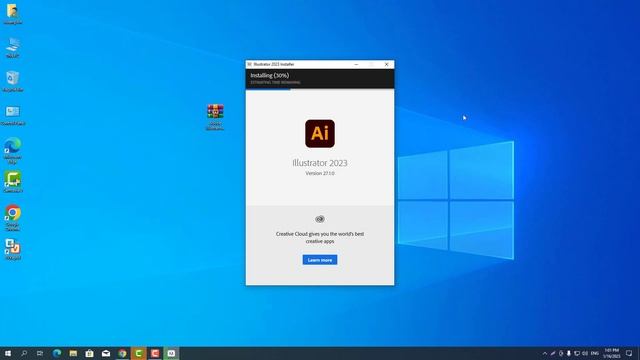Open the VMware desktop shortcut icon
Viewport: 640px width, 360px height.
[x=13, y=249]
